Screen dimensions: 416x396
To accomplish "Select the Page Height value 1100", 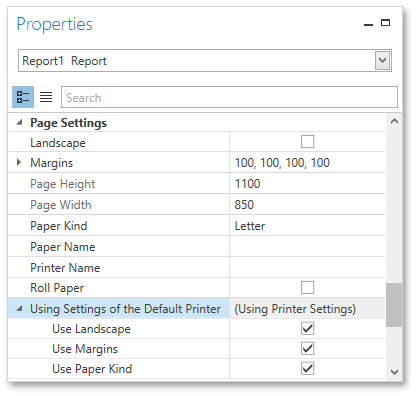I will 247,184.
